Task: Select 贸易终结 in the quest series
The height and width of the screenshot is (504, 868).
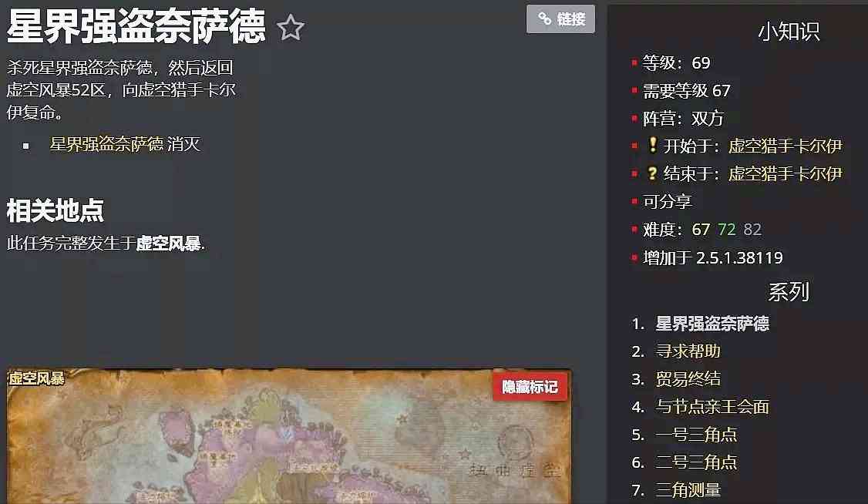Action: (688, 379)
